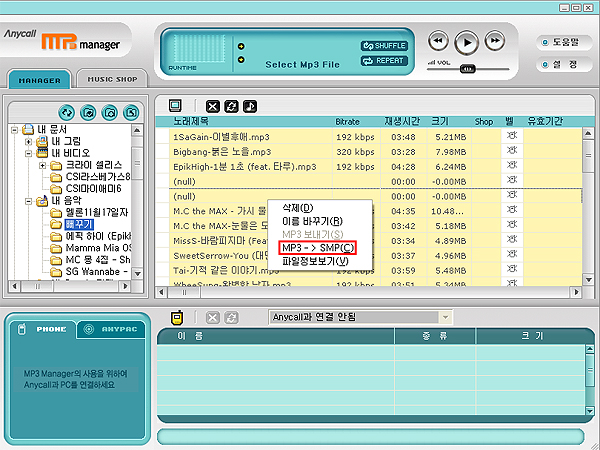Open the Anycall connection dropdown
Viewport: 600px width, 450px height.
(445, 317)
